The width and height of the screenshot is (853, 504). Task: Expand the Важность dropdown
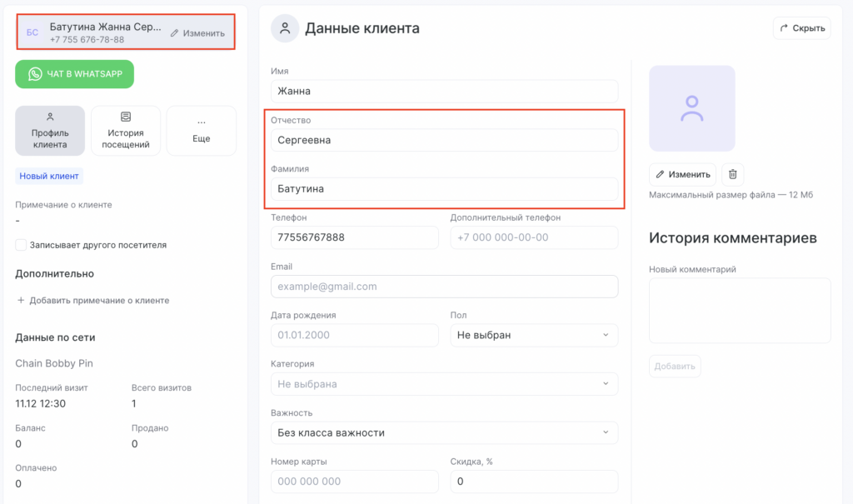point(444,433)
